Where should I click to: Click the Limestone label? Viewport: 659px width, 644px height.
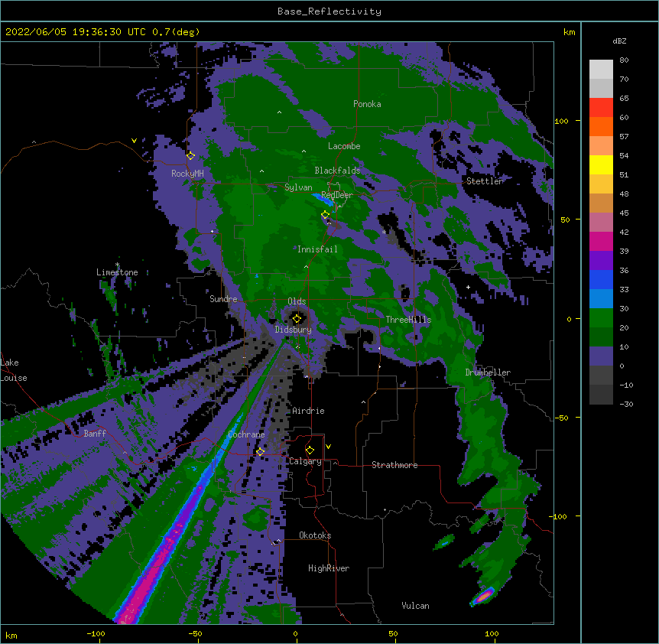pyautogui.click(x=117, y=272)
